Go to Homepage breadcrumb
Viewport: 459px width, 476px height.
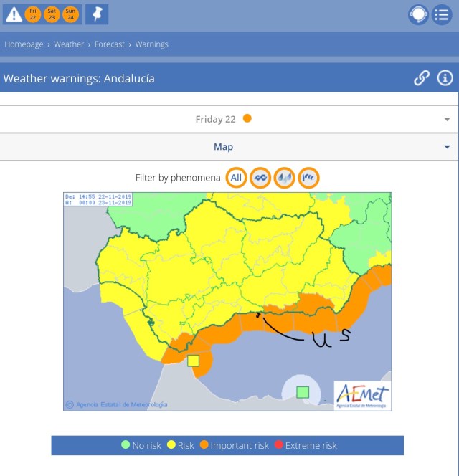coord(24,44)
